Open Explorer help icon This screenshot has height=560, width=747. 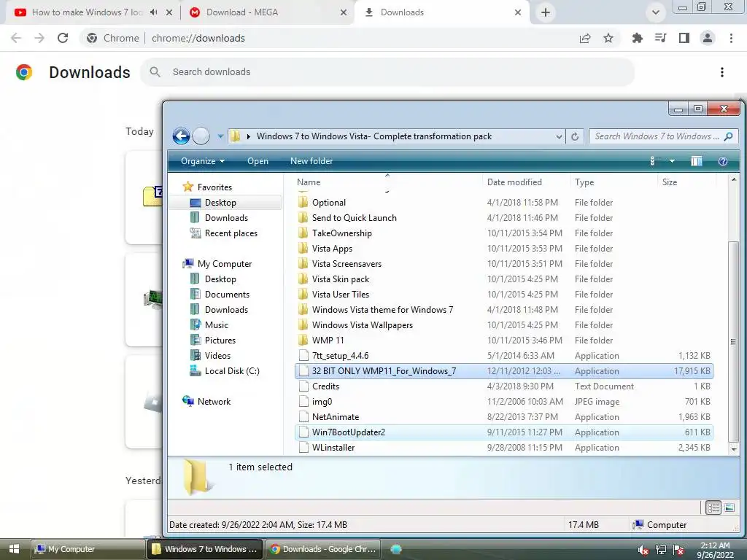coord(723,161)
